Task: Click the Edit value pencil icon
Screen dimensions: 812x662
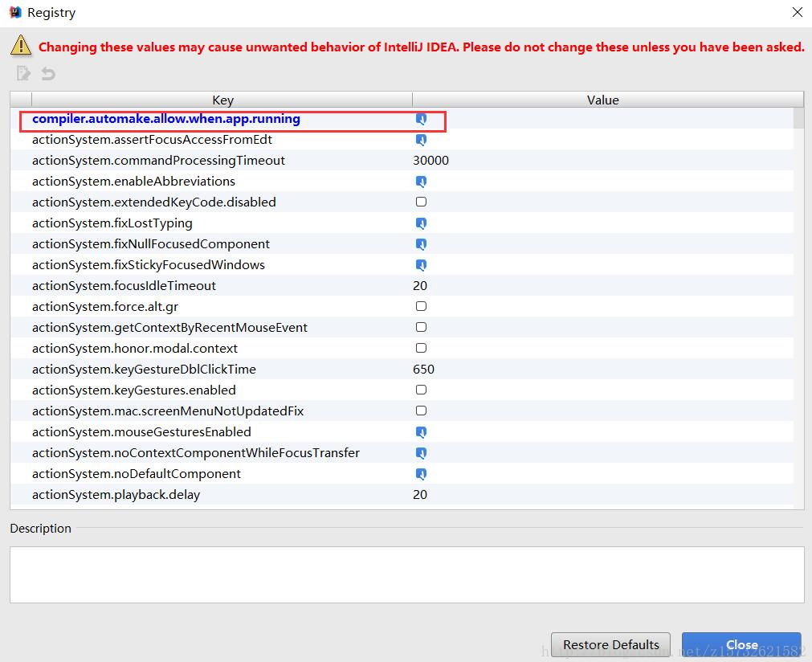Action: pos(24,74)
